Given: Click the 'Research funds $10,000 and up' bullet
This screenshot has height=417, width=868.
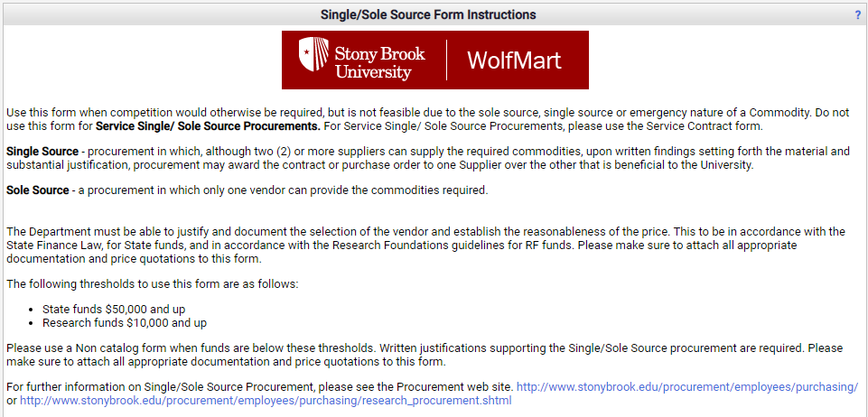Looking at the screenshot, I should tap(124, 322).
